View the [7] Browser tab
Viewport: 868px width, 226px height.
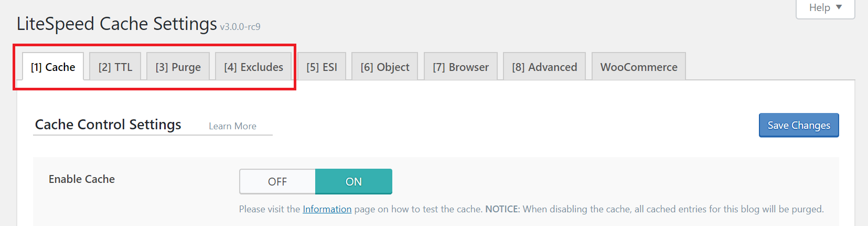click(460, 67)
